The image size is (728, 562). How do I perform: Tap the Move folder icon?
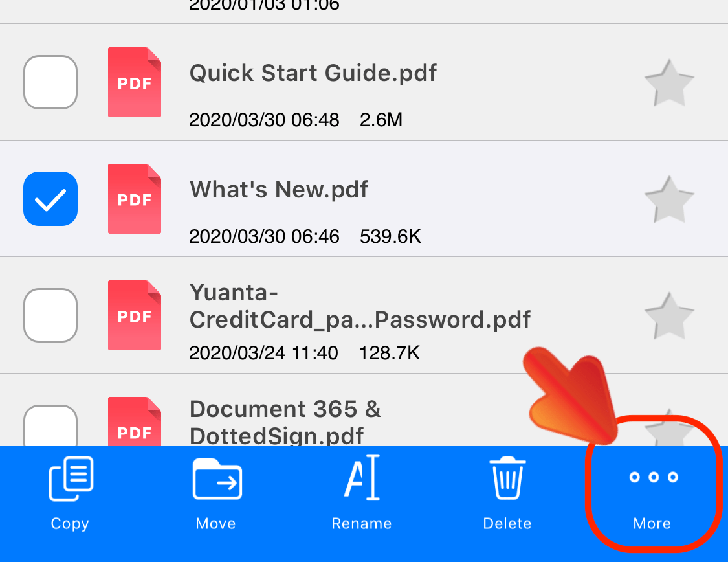pos(215,477)
